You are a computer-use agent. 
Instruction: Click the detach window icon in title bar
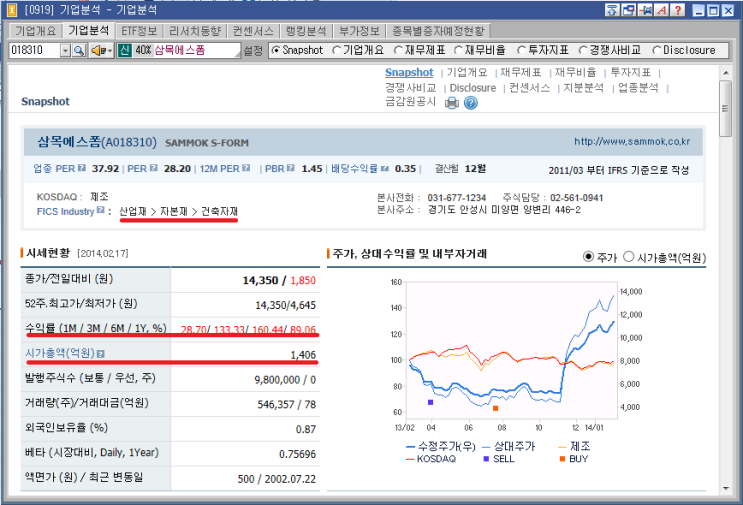628,10
